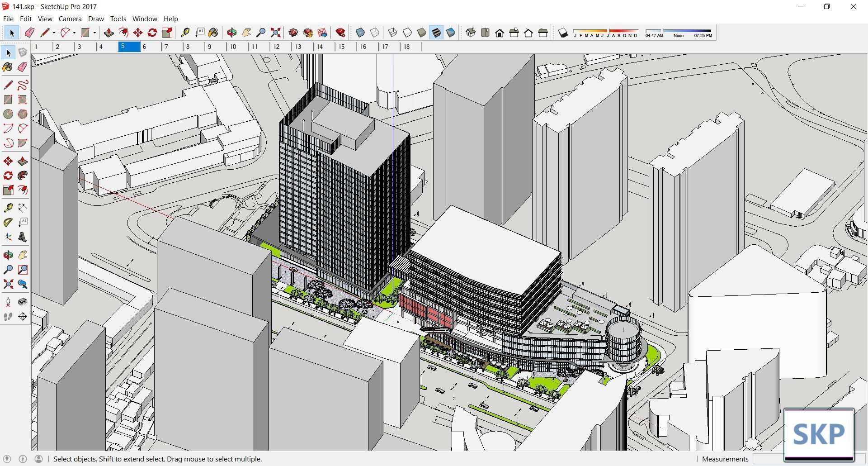Select Dimension tool in left toolbar

[x=23, y=208]
